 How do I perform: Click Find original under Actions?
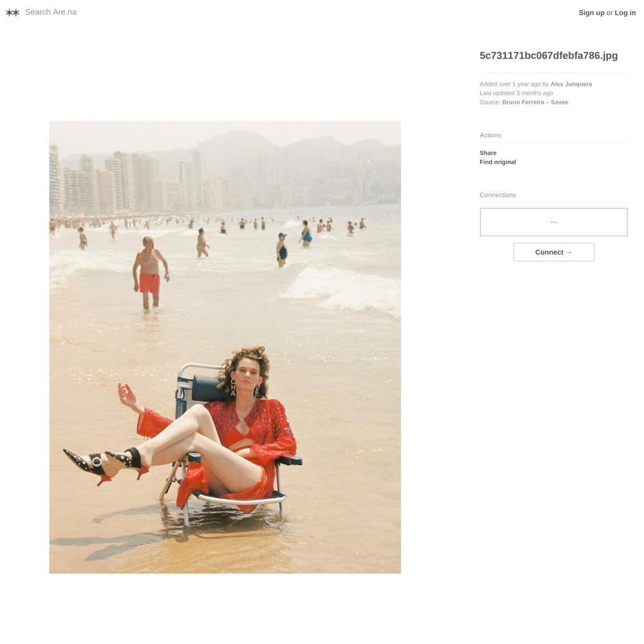pyautogui.click(x=498, y=162)
